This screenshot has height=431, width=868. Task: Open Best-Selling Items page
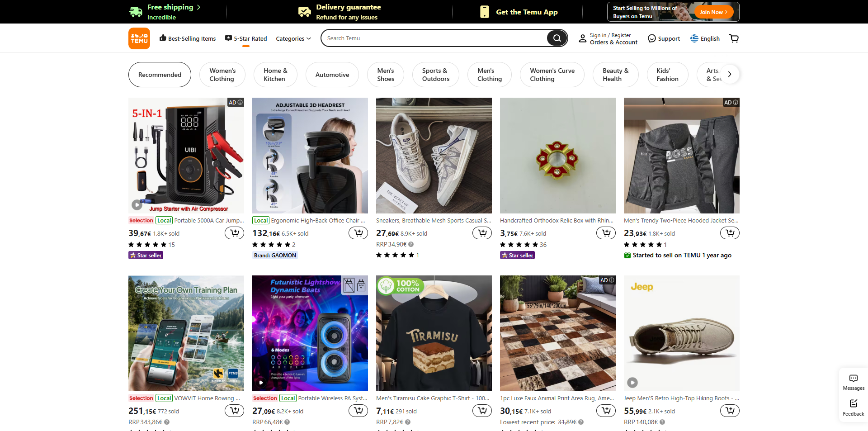pos(188,38)
